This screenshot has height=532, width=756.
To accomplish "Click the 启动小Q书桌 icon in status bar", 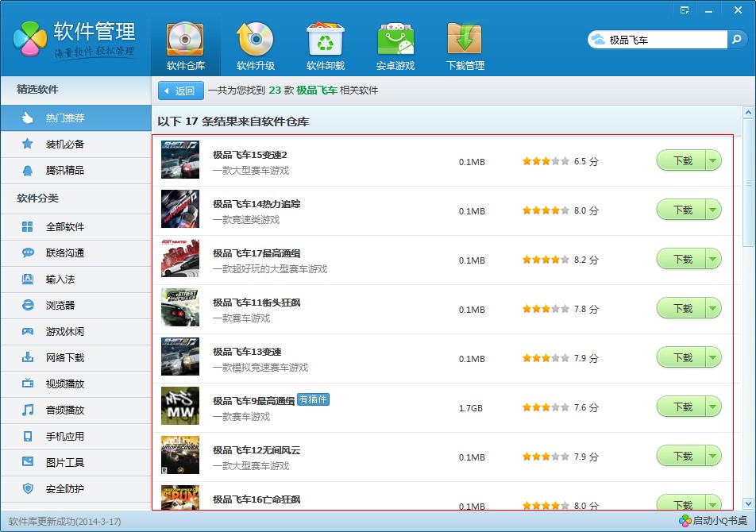I will click(685, 521).
